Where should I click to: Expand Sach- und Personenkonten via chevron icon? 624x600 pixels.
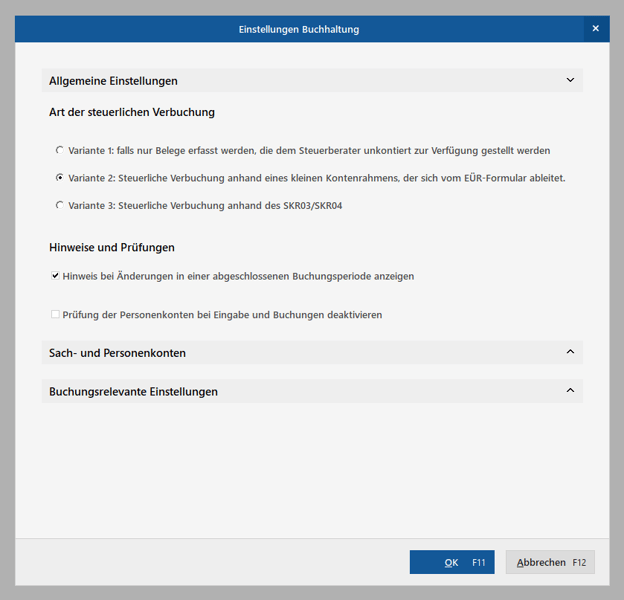click(x=570, y=352)
